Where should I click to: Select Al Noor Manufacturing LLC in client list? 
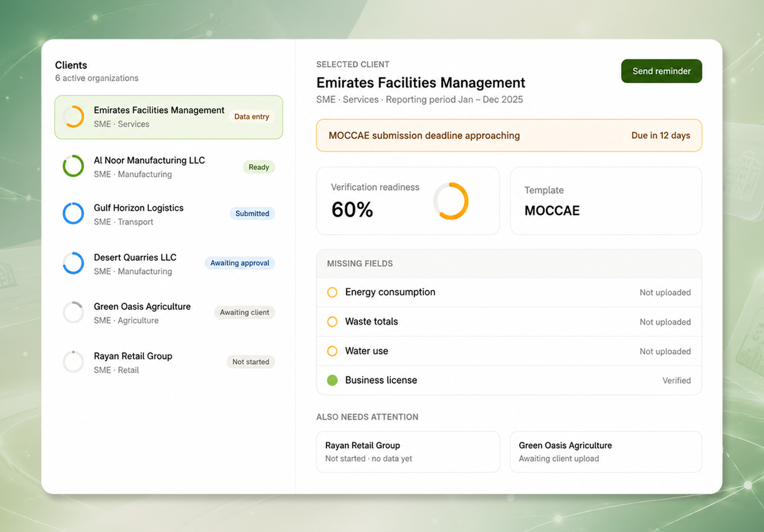pyautogui.click(x=169, y=167)
